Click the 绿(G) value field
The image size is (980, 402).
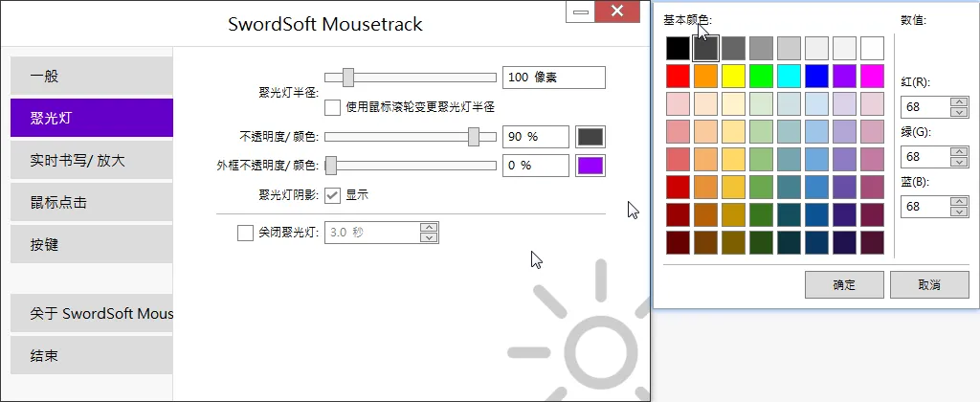(x=925, y=157)
